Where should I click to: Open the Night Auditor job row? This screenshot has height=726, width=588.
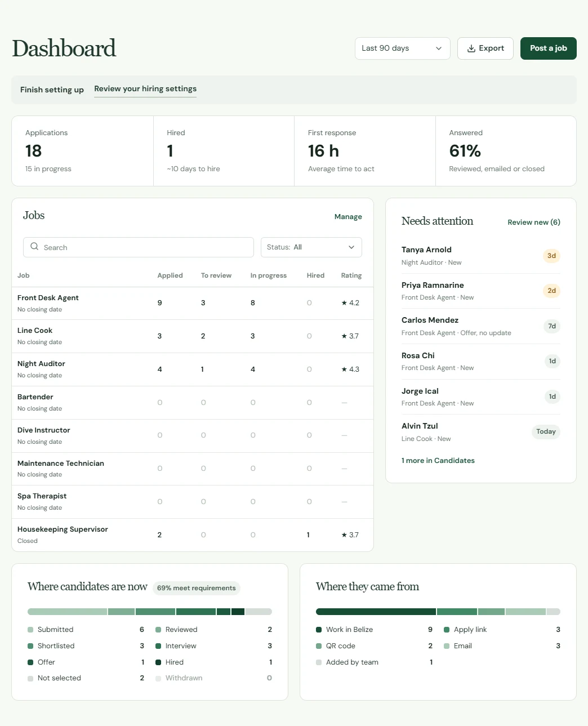193,369
